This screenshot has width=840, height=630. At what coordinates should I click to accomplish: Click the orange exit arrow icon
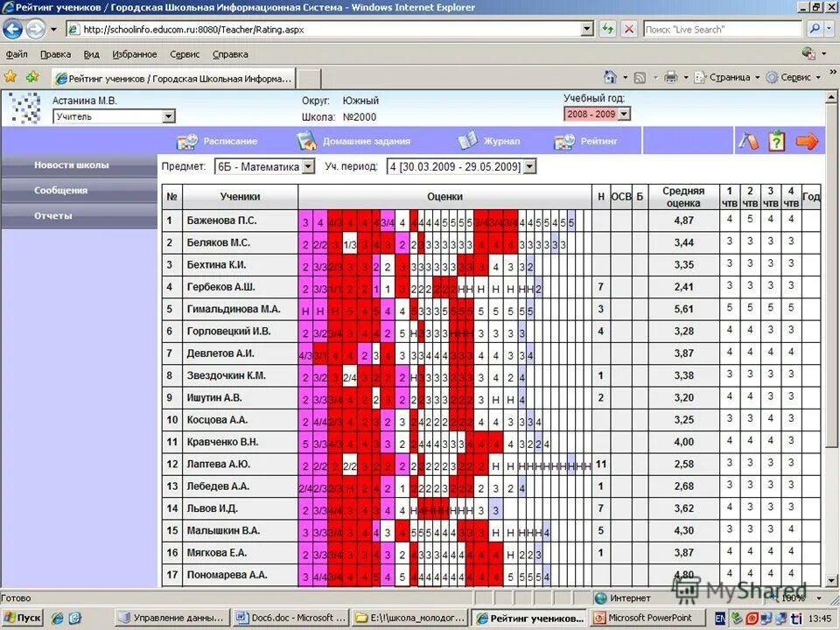pos(807,142)
